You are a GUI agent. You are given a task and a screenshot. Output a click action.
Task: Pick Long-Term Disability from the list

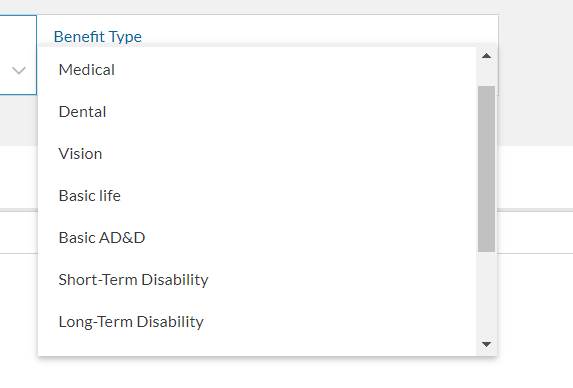coord(257,322)
